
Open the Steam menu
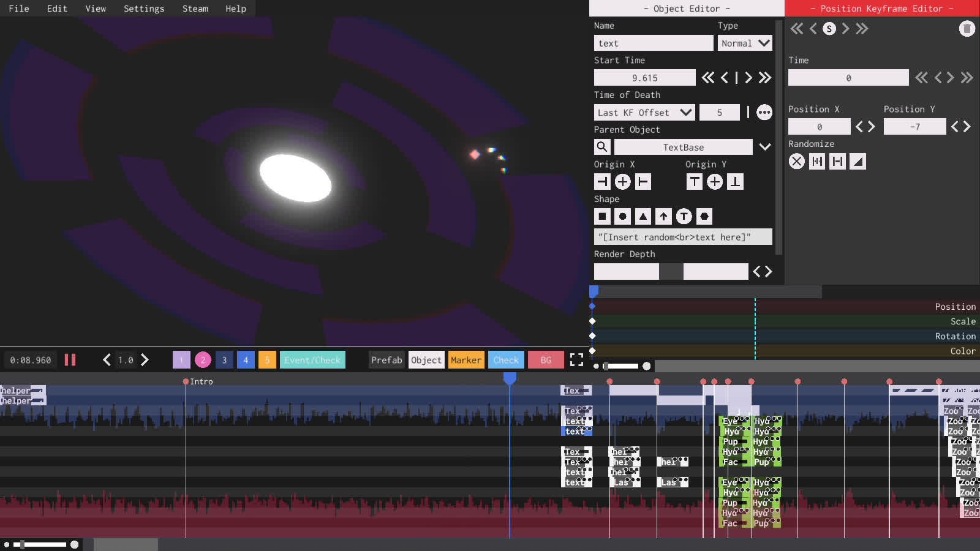pos(195,9)
